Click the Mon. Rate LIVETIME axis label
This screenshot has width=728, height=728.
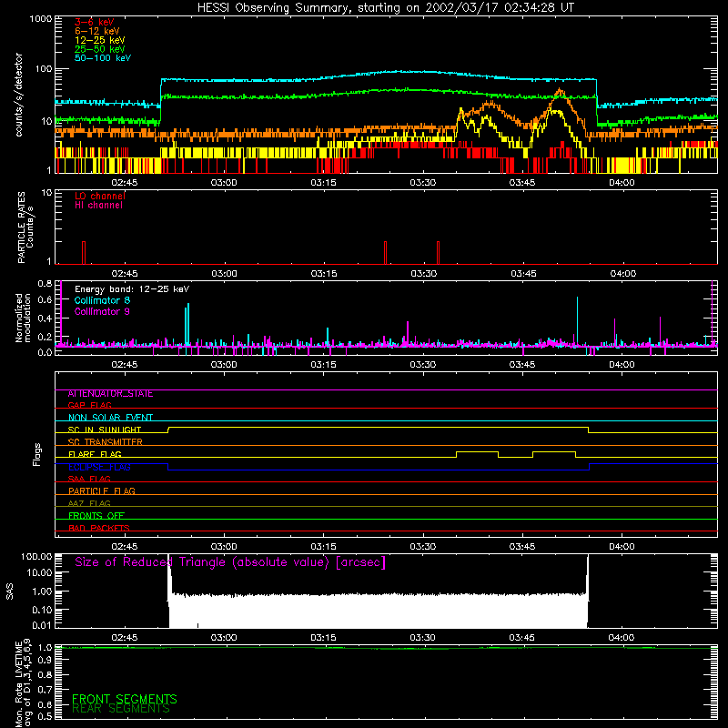point(24,682)
